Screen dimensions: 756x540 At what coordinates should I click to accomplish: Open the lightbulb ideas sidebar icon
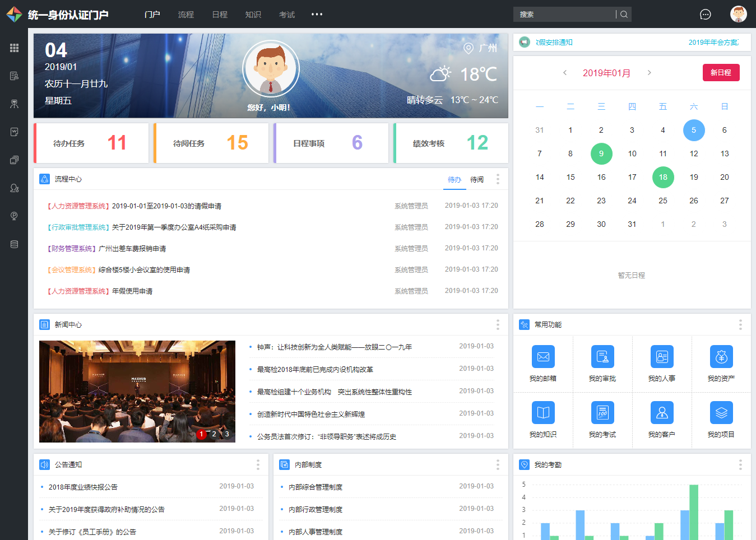point(14,216)
